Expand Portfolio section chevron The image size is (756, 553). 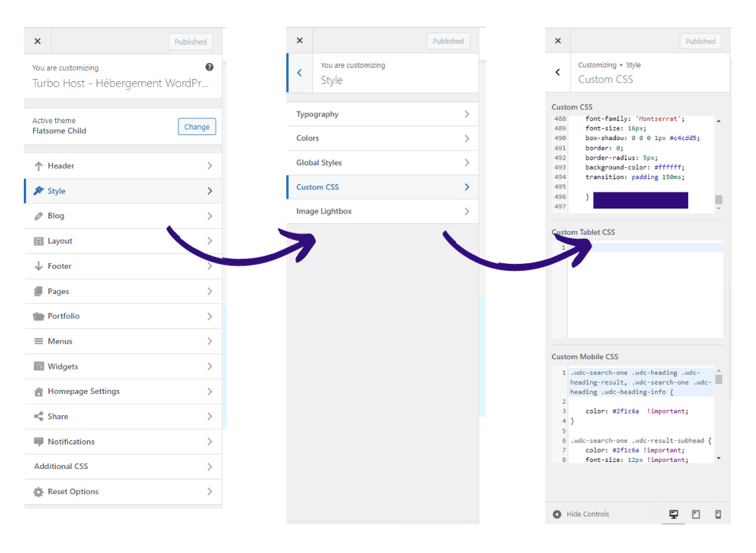(210, 316)
